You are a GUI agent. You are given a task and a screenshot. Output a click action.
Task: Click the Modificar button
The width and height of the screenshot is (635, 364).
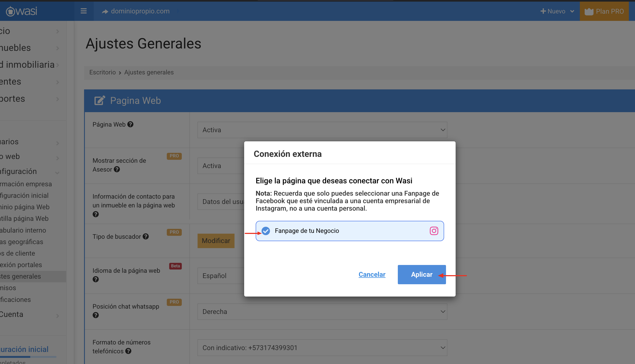click(216, 241)
